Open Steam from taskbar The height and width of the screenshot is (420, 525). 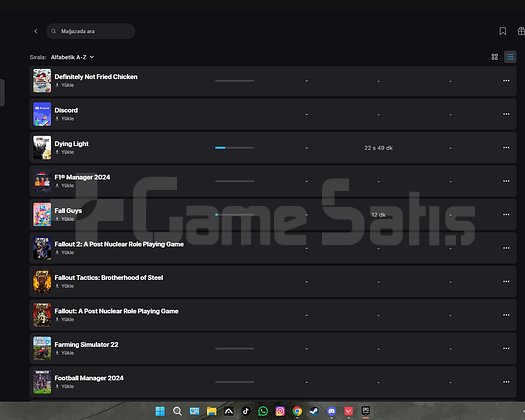click(x=314, y=411)
